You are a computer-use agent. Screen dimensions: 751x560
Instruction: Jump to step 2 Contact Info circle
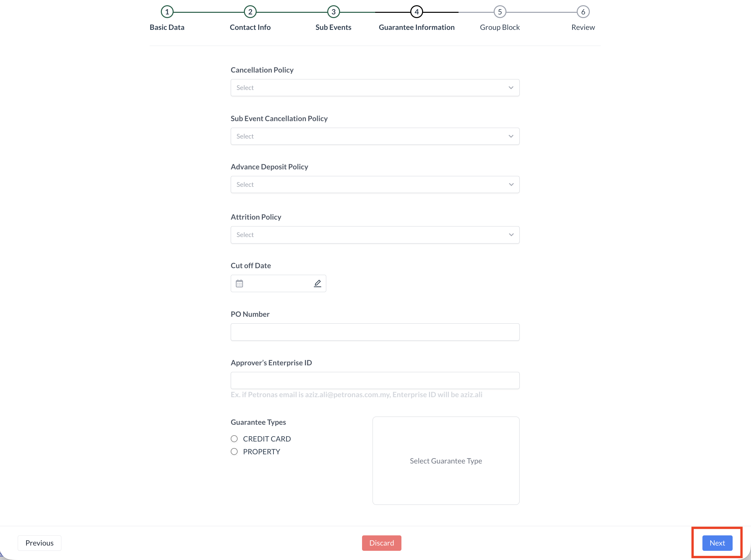pos(250,12)
